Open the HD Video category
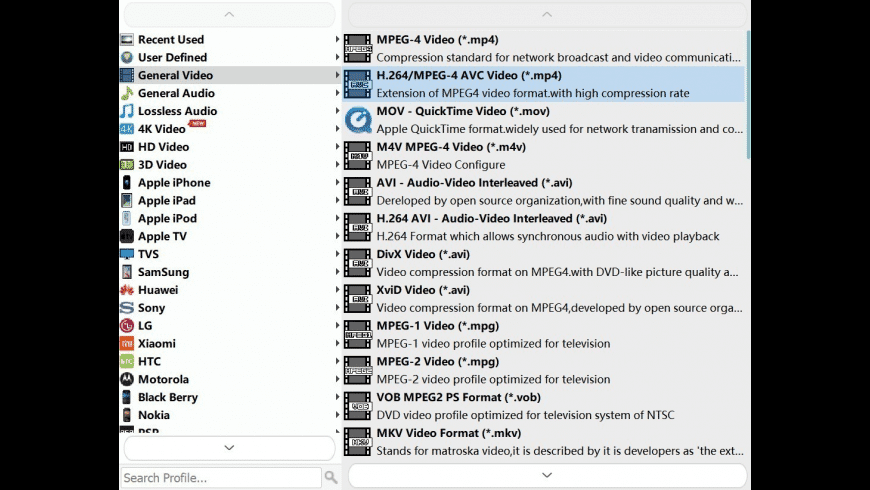 point(230,147)
